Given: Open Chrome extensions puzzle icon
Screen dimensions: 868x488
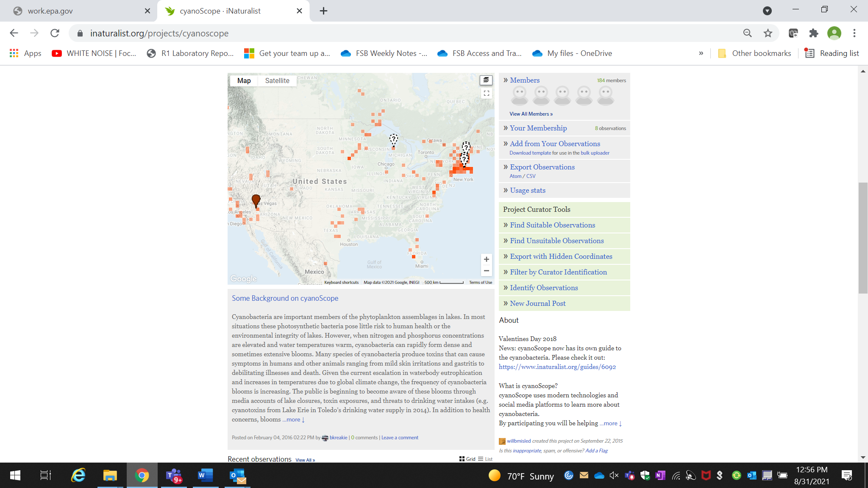Looking at the screenshot, I should click(x=813, y=33).
